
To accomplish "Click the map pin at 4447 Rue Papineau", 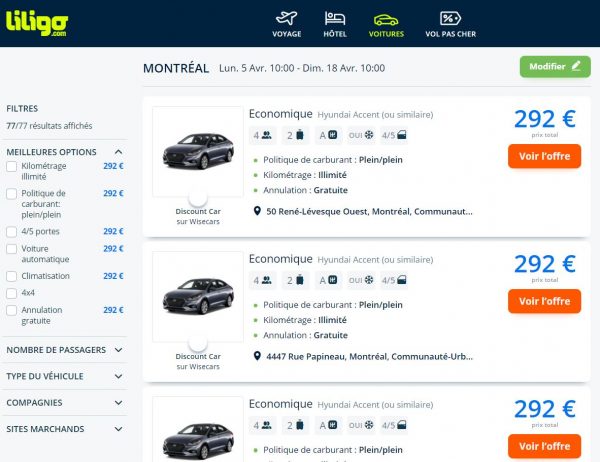I will (x=257, y=356).
